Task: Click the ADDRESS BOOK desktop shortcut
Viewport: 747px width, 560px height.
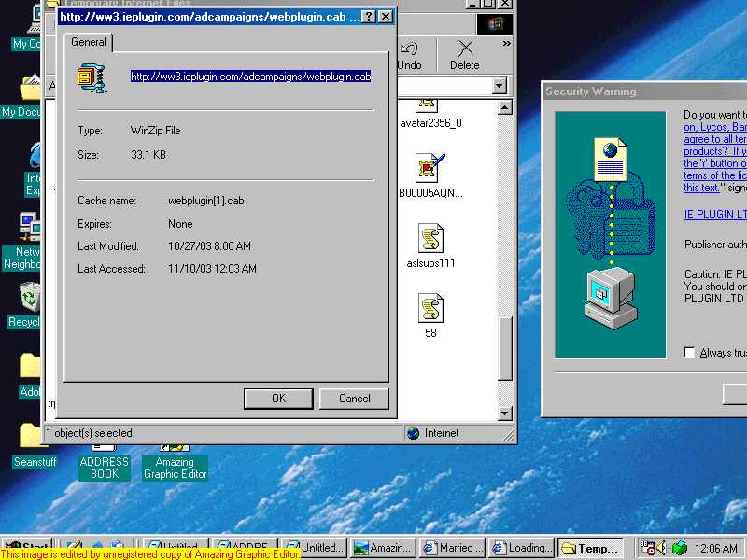Action: 105,465
